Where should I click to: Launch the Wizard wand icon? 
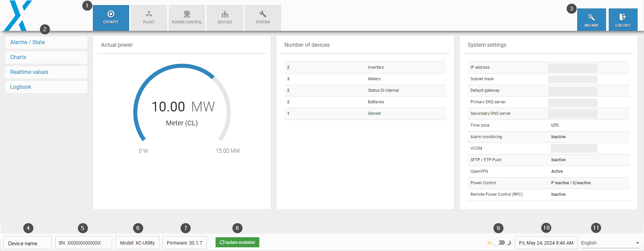[x=591, y=17]
